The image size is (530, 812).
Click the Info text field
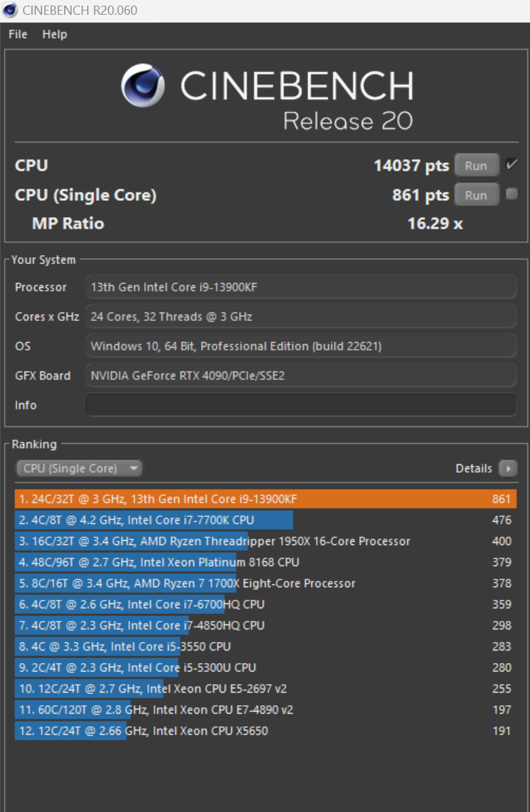[300, 405]
